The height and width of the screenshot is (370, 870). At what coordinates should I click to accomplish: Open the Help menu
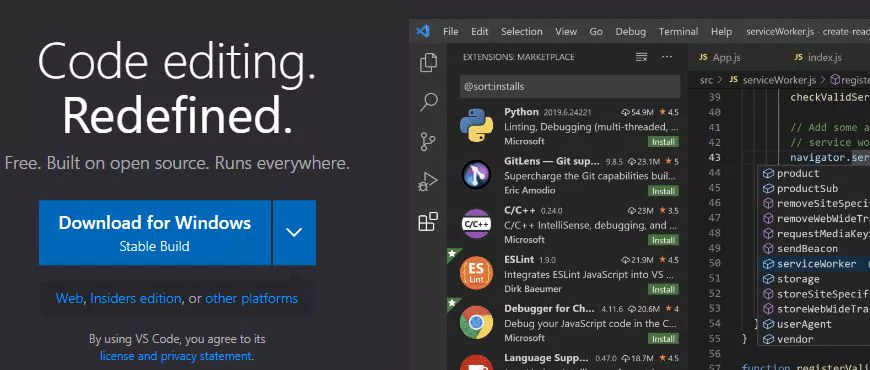[721, 32]
